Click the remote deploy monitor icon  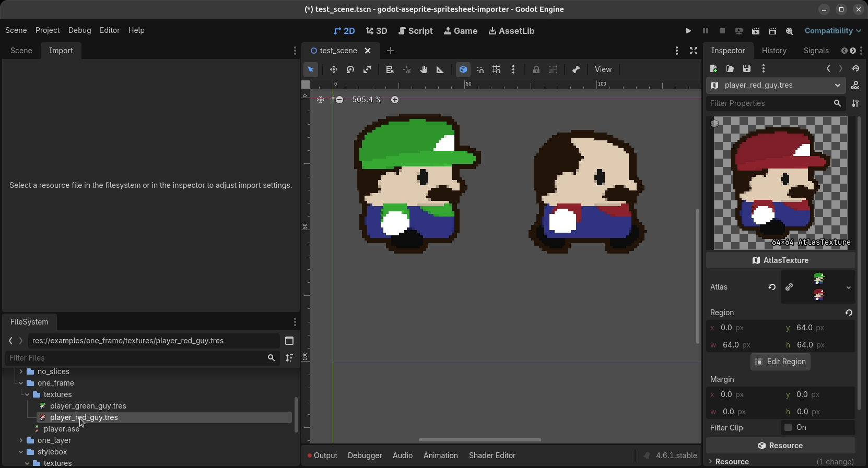click(739, 31)
